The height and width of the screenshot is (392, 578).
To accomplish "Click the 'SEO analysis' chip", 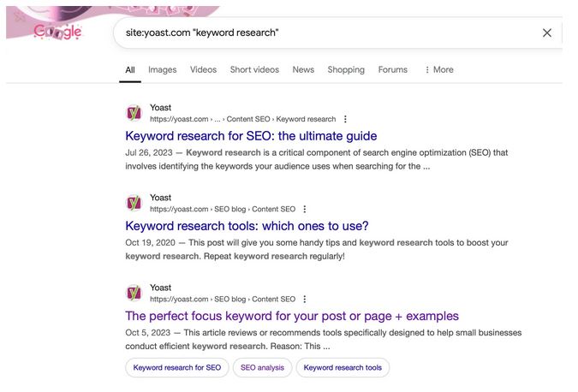I will click(x=262, y=368).
